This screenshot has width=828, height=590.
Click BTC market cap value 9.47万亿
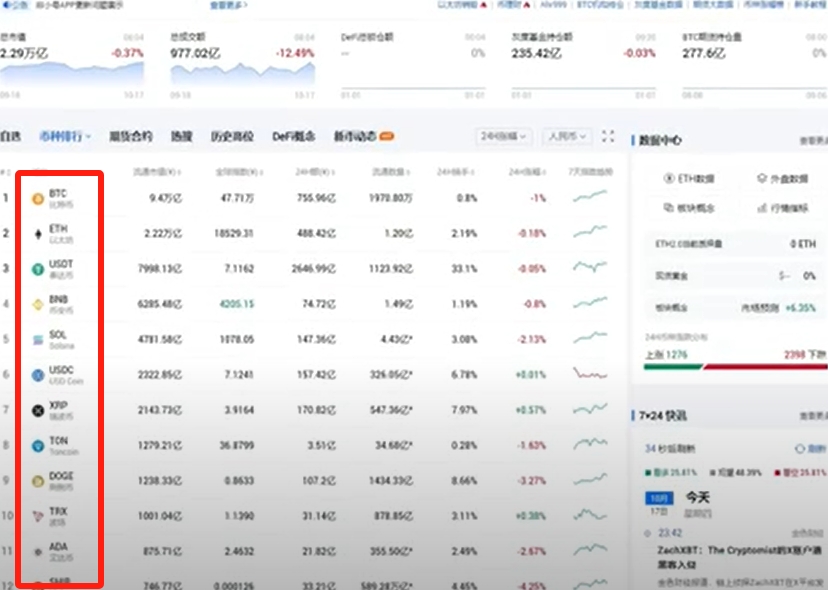tap(165, 199)
